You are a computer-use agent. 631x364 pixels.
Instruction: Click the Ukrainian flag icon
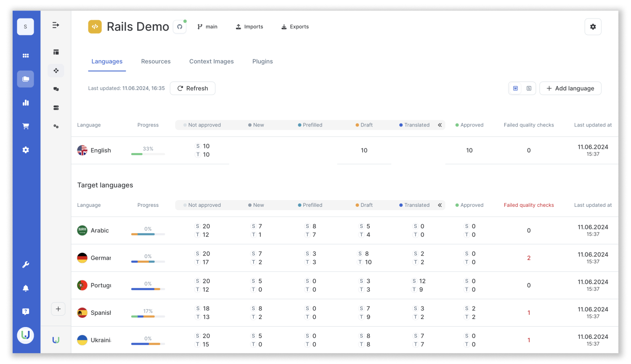82,340
